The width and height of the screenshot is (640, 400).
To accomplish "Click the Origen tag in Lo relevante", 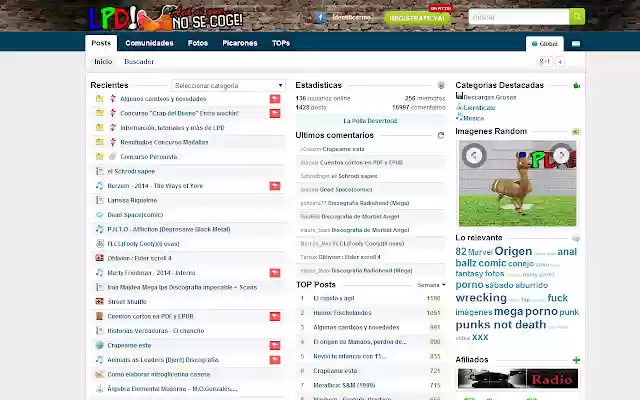I will pos(513,251).
